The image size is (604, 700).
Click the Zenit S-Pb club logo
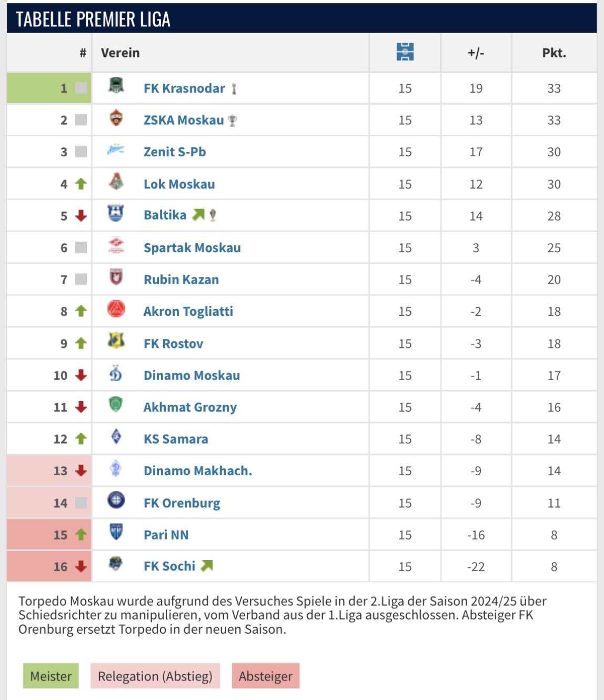[x=116, y=150]
